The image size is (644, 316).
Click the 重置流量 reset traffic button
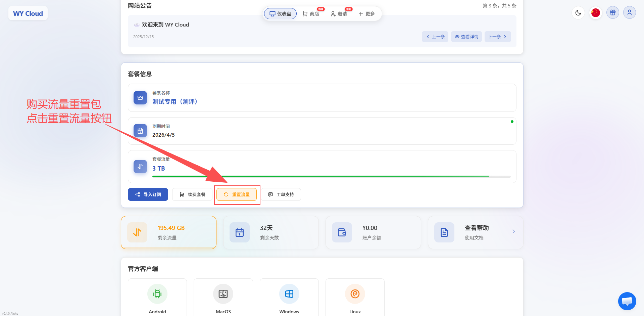237,194
